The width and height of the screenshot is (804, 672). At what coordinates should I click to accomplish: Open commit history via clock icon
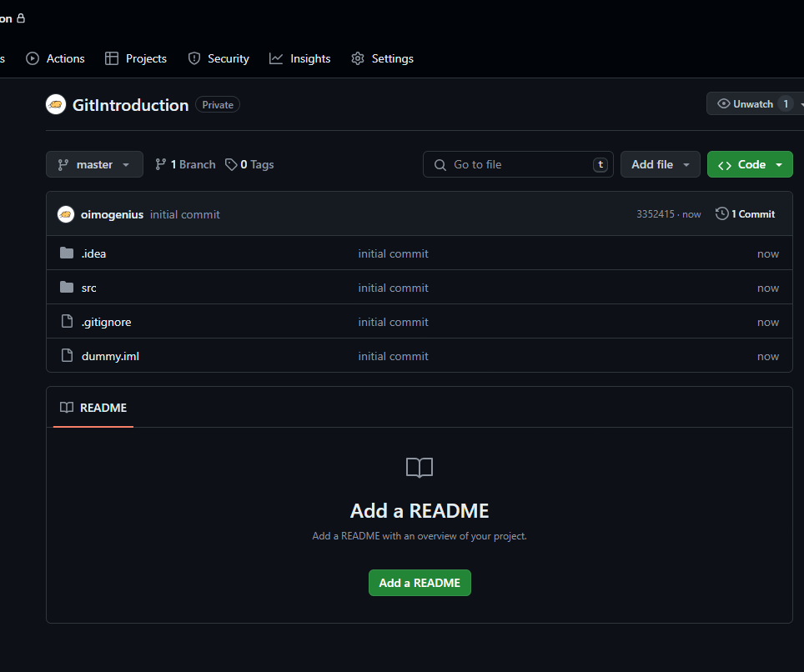tap(722, 214)
